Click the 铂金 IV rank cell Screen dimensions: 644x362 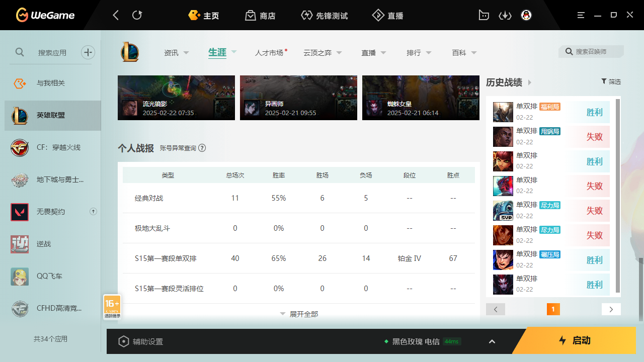click(x=409, y=258)
